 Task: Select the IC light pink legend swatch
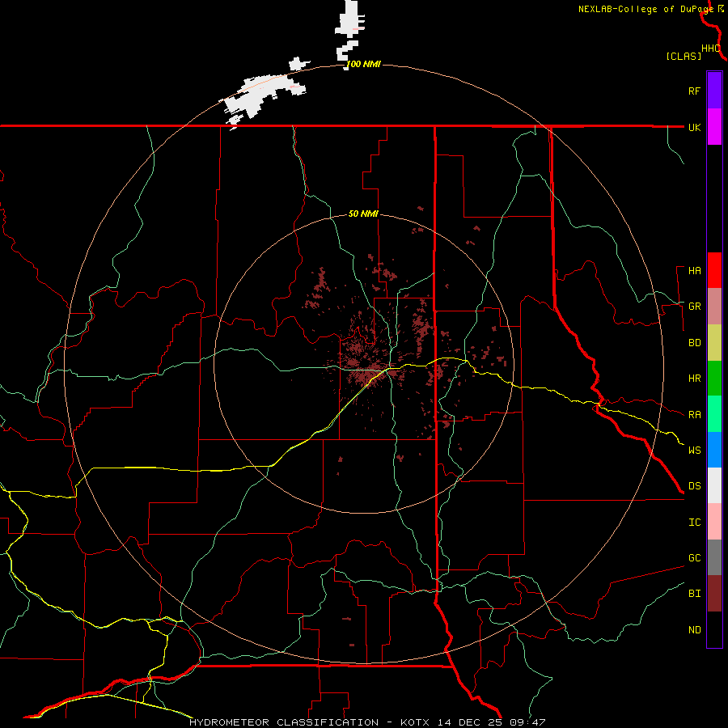point(714,522)
